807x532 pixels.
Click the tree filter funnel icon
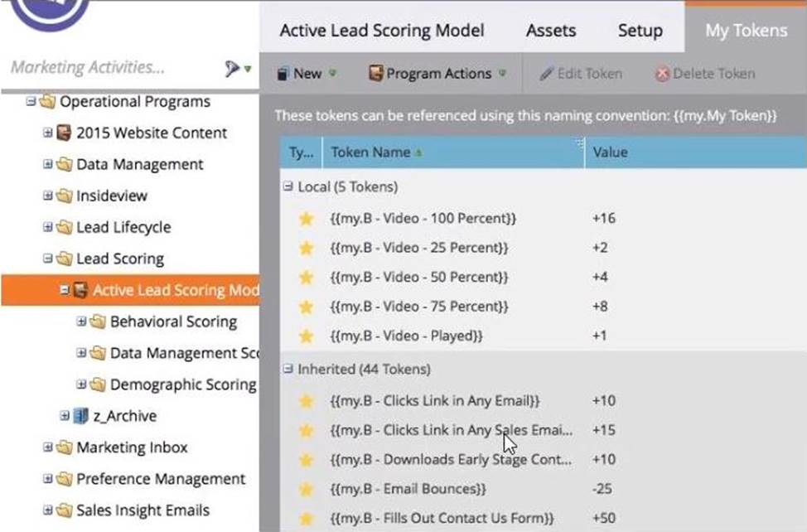[233, 68]
